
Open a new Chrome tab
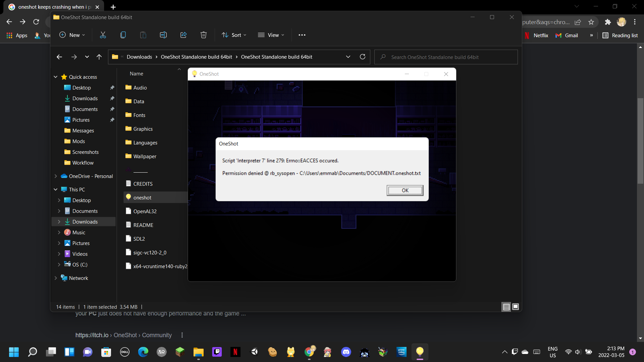[113, 7]
